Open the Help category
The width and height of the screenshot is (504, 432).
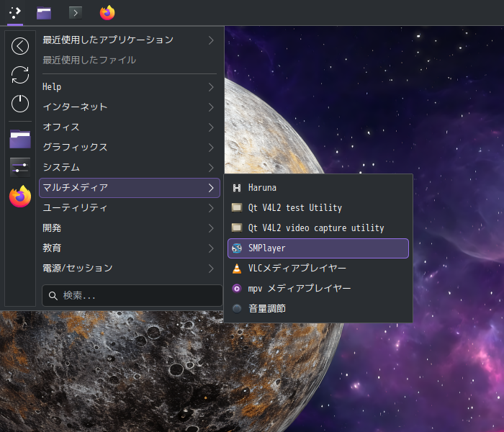pyautogui.click(x=129, y=87)
